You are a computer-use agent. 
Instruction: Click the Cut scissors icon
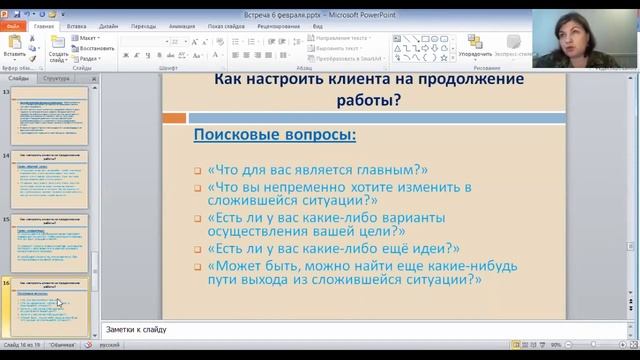32,38
